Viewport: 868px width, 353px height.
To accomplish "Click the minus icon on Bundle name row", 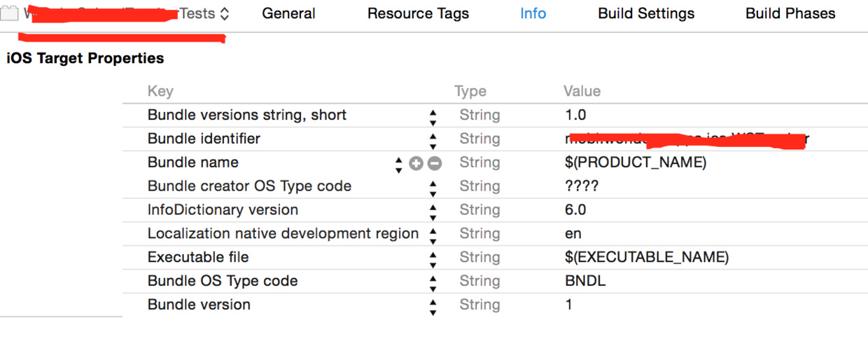I will click(x=435, y=163).
